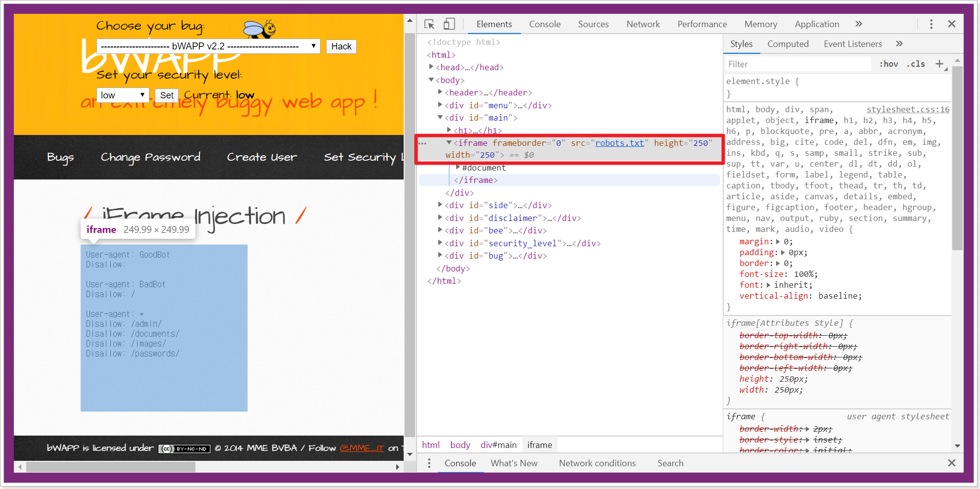Expand the header element node

(x=440, y=92)
